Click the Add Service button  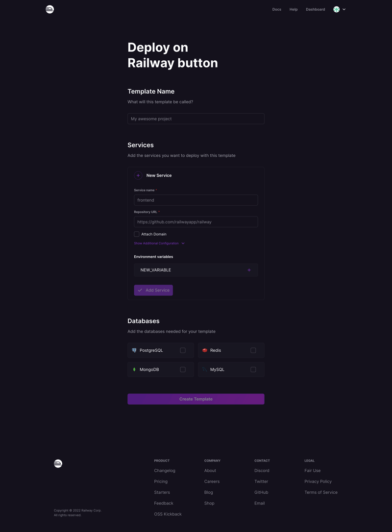(153, 290)
